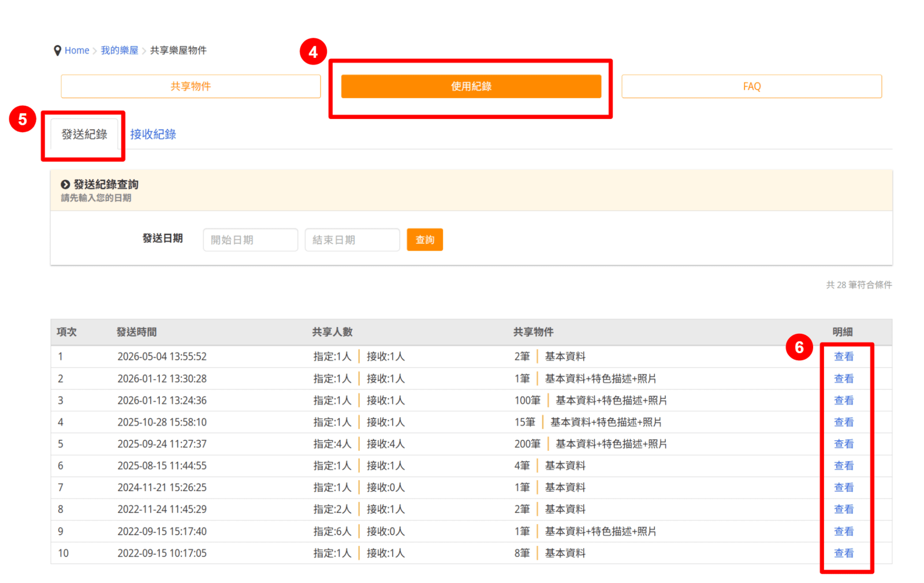924x583 pixels.
Task: Click timestamp 2024-11-21 15:26:25
Action: coord(162,487)
